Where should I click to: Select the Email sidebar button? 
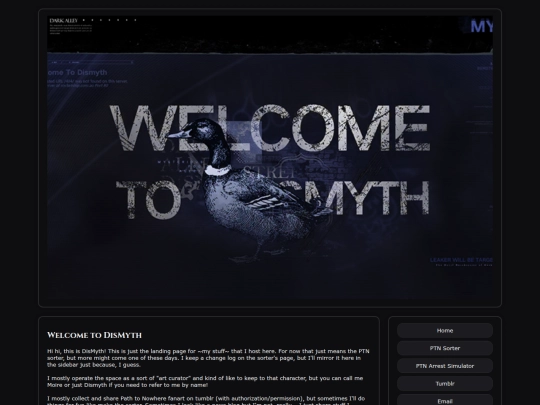[445, 401]
